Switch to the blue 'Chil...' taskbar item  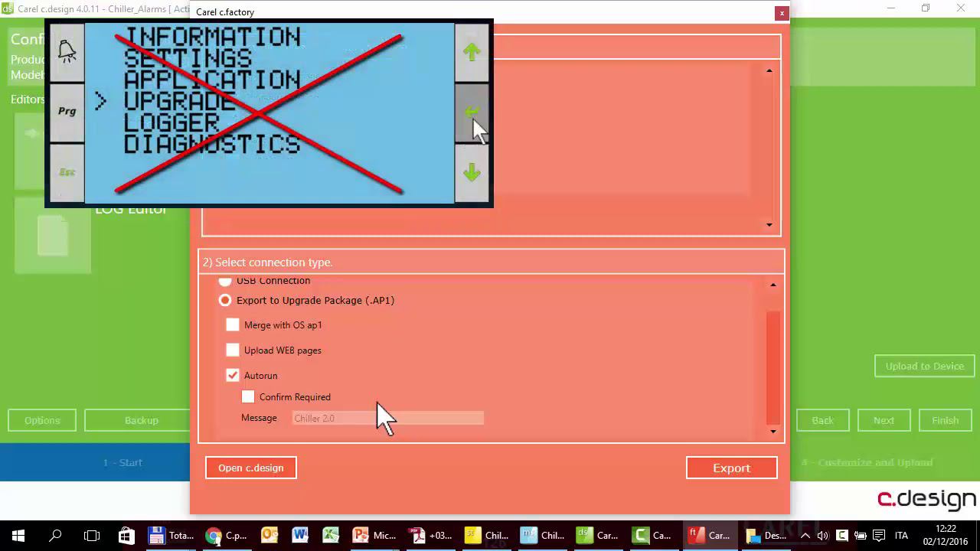click(542, 536)
